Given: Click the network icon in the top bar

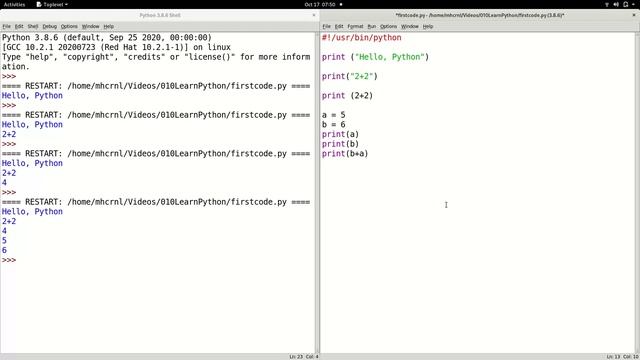Looking at the screenshot, I should (607, 4).
